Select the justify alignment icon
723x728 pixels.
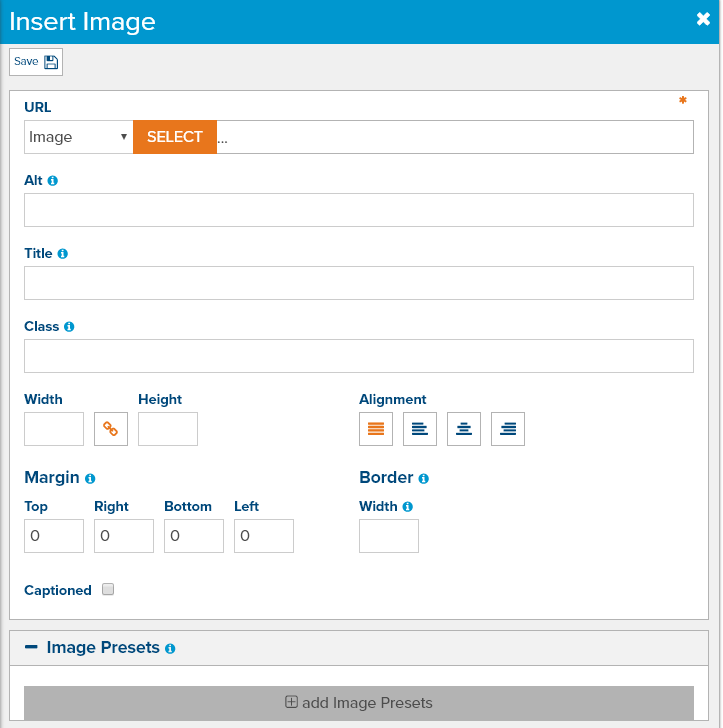pos(376,429)
